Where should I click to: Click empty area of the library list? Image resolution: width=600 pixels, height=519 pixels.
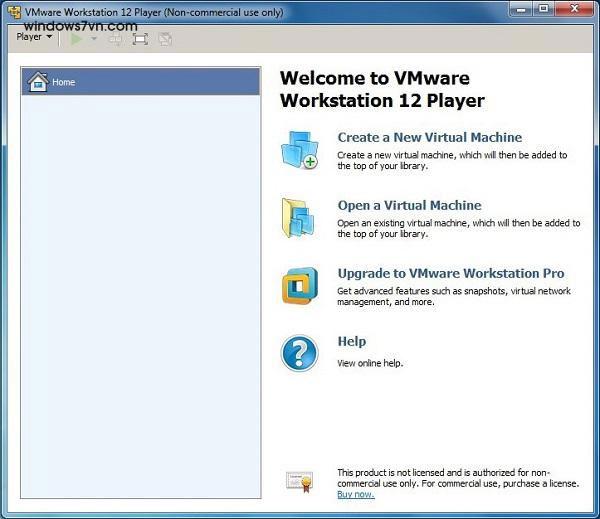click(140, 300)
